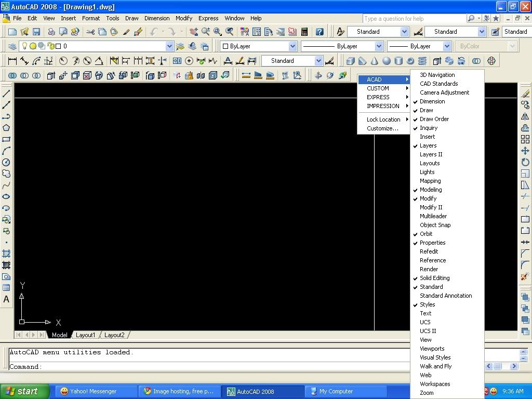Screen dimensions: 532x399
Task: Click the Undo arrow
Action: click(x=154, y=32)
